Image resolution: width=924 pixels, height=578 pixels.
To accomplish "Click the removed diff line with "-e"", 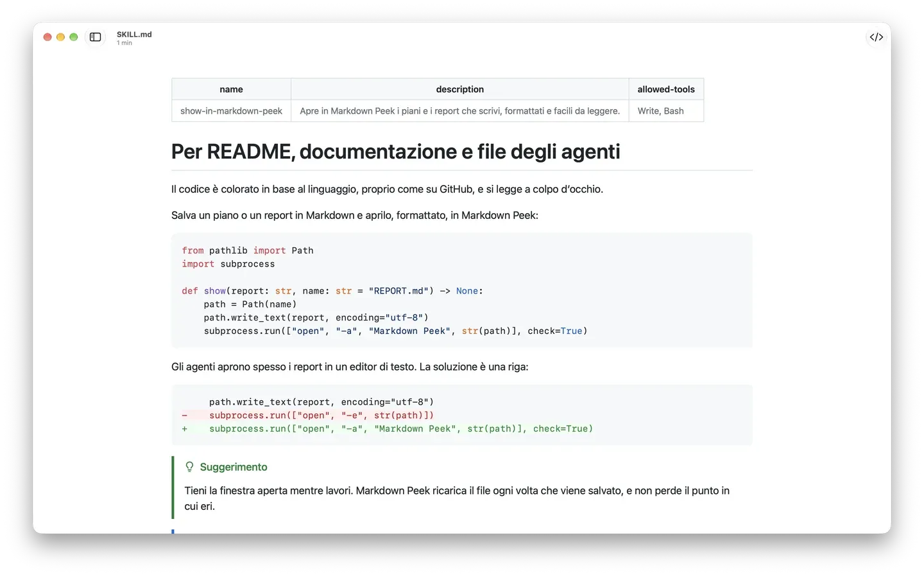I will [308, 416].
